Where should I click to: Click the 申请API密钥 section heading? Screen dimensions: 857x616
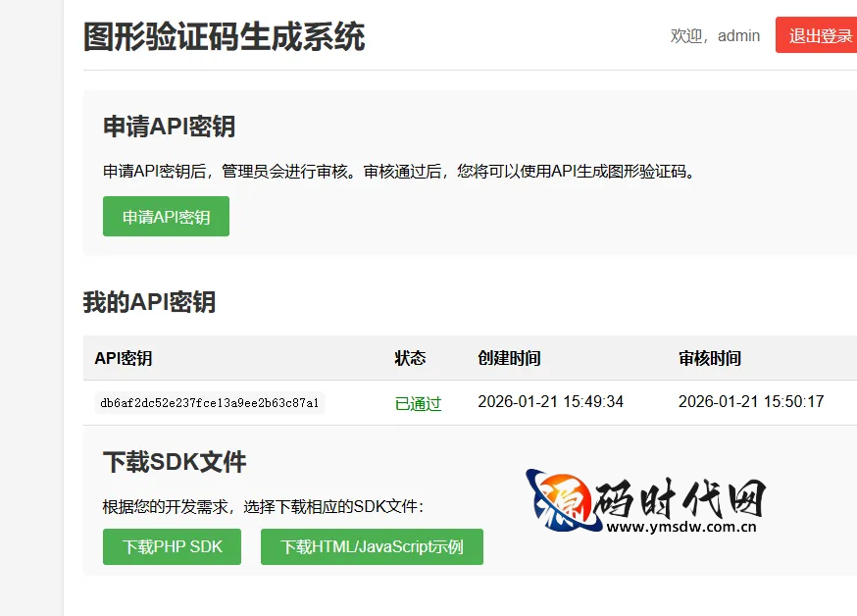point(169,127)
